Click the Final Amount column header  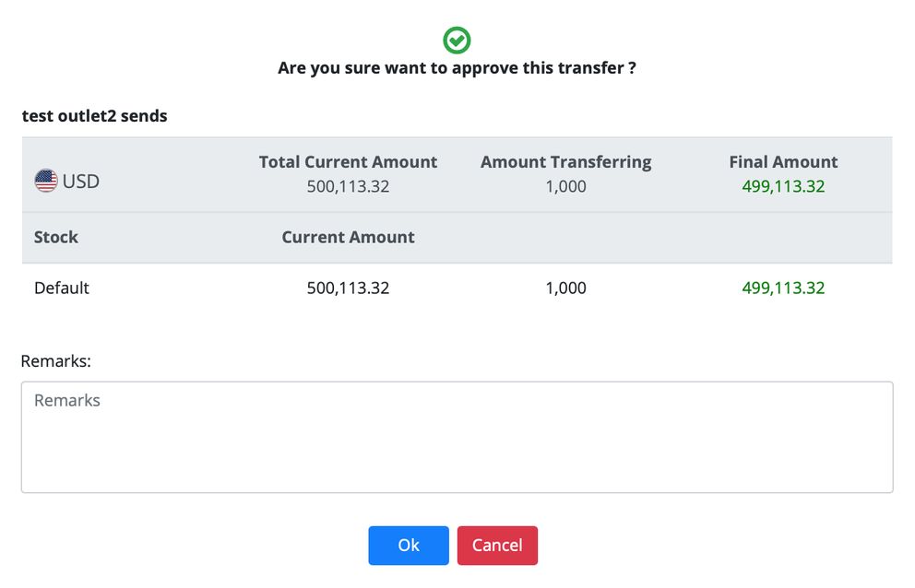click(783, 161)
